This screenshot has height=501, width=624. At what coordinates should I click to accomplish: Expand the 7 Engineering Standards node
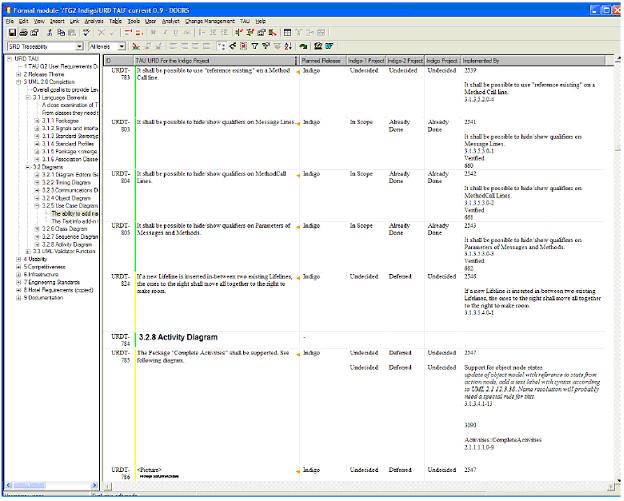pyautogui.click(x=19, y=283)
